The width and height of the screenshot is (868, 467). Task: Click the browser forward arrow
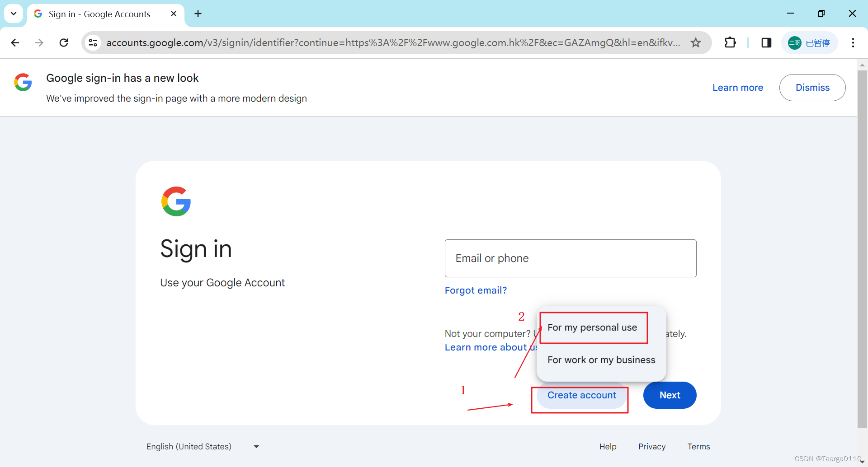point(39,42)
